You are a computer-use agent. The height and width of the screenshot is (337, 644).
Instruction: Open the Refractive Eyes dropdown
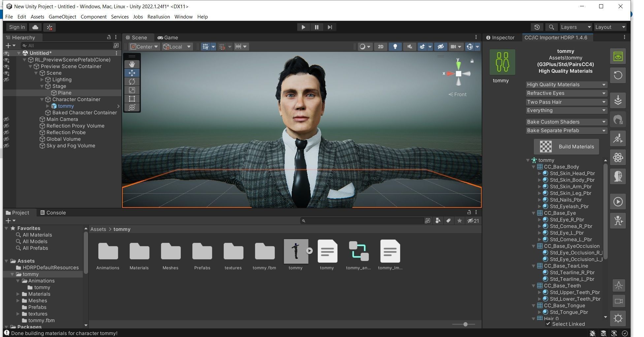click(566, 93)
